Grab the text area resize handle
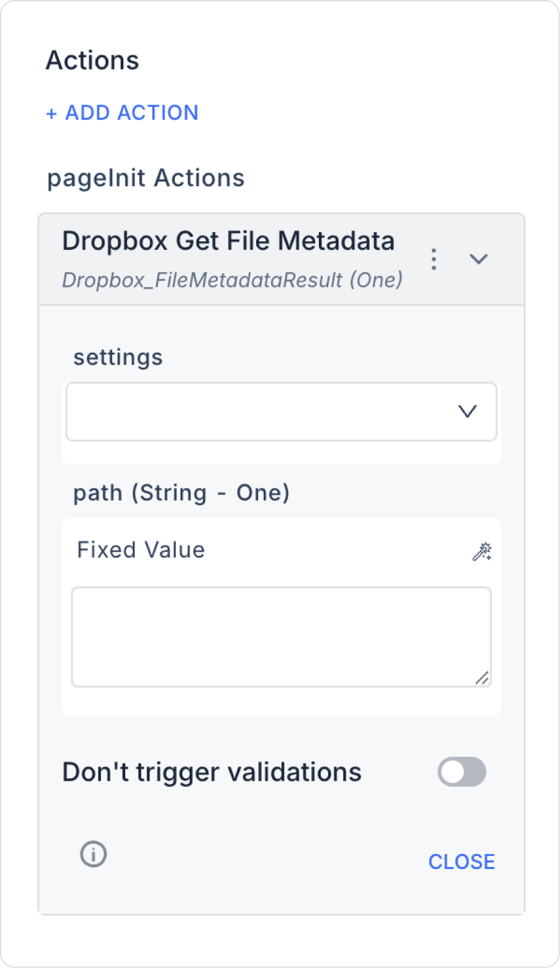The image size is (560, 968). click(482, 678)
